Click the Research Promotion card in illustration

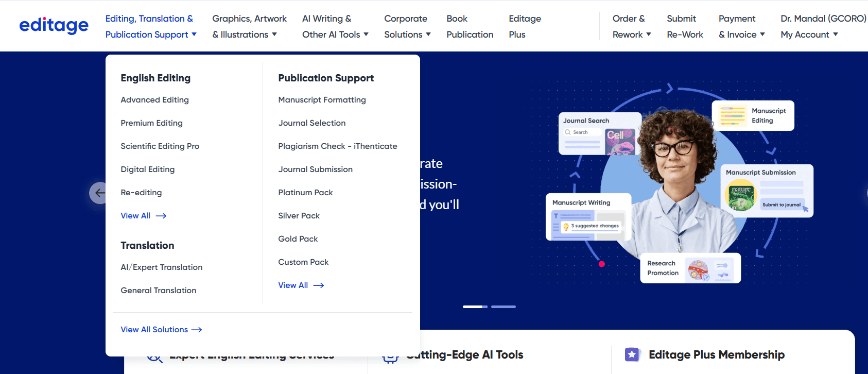tap(690, 268)
